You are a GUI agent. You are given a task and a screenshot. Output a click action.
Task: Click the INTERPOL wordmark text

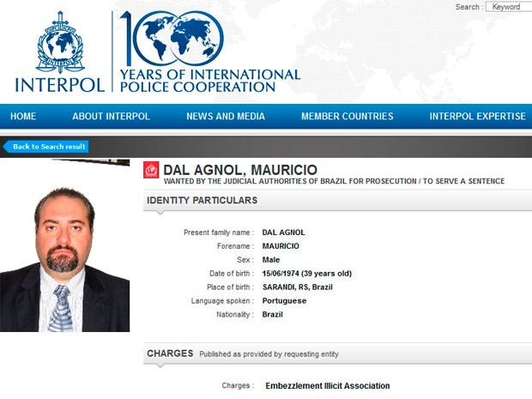(59, 85)
